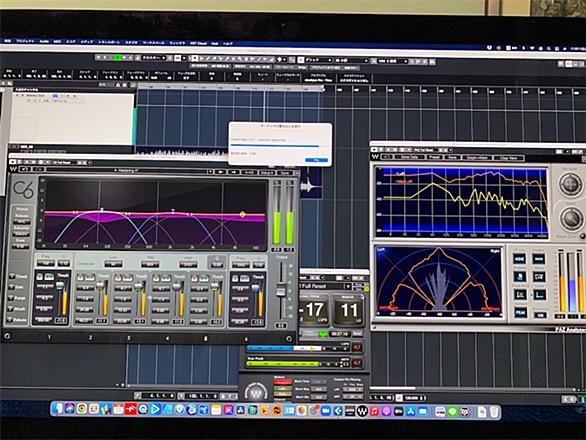Click the ARC release mode field in C6

click(x=22, y=222)
